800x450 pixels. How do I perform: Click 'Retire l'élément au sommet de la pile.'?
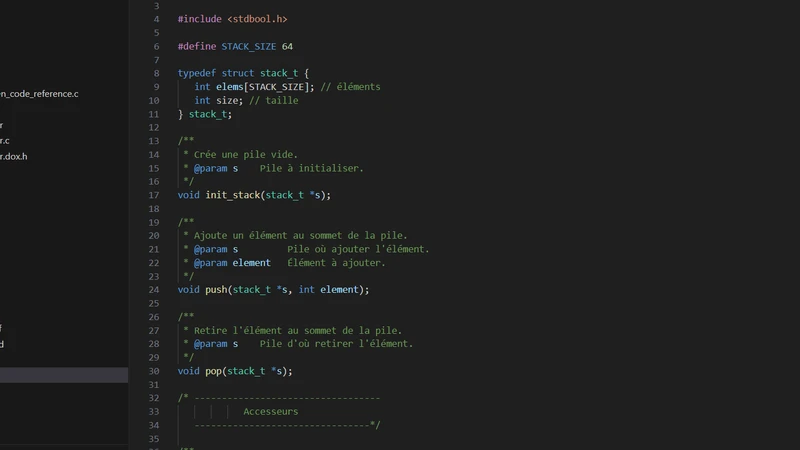(x=298, y=331)
